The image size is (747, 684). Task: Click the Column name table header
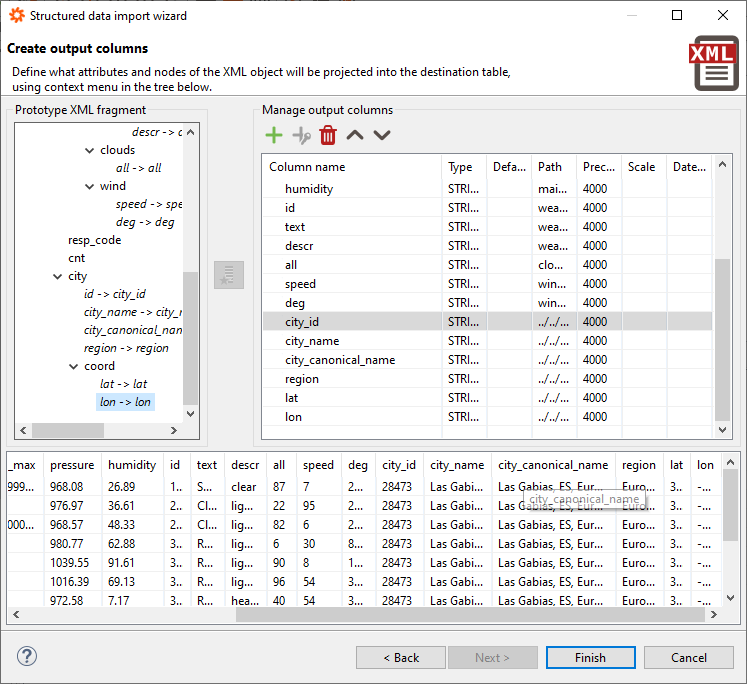(x=350, y=167)
